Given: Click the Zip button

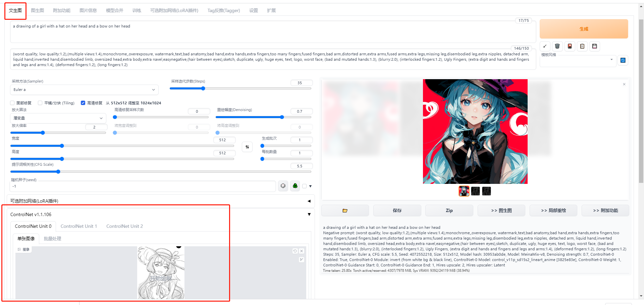Looking at the screenshot, I should pos(449,210).
